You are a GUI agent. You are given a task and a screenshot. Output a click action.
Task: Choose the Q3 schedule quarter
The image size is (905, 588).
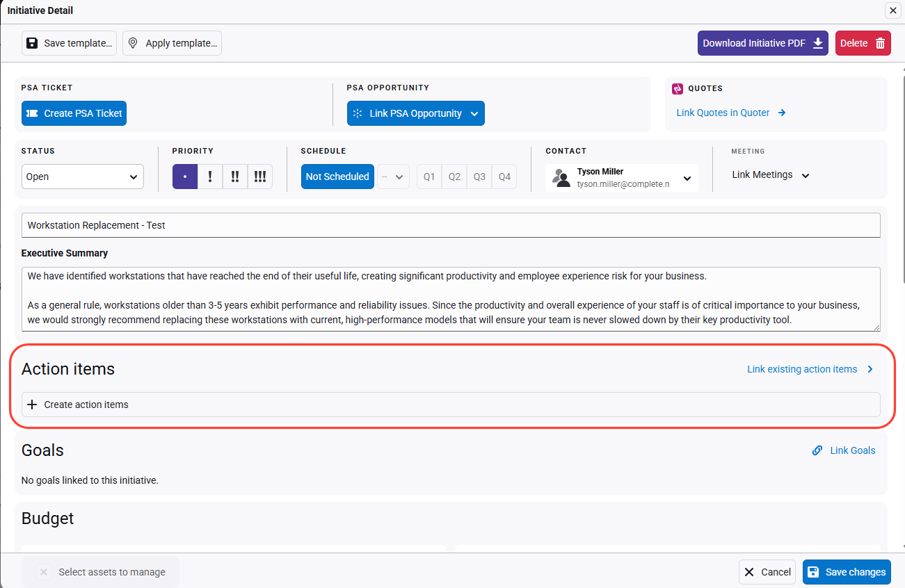479,177
